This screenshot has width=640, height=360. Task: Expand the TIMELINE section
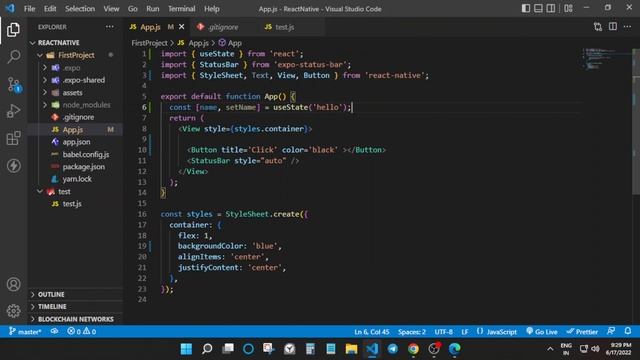click(52, 307)
